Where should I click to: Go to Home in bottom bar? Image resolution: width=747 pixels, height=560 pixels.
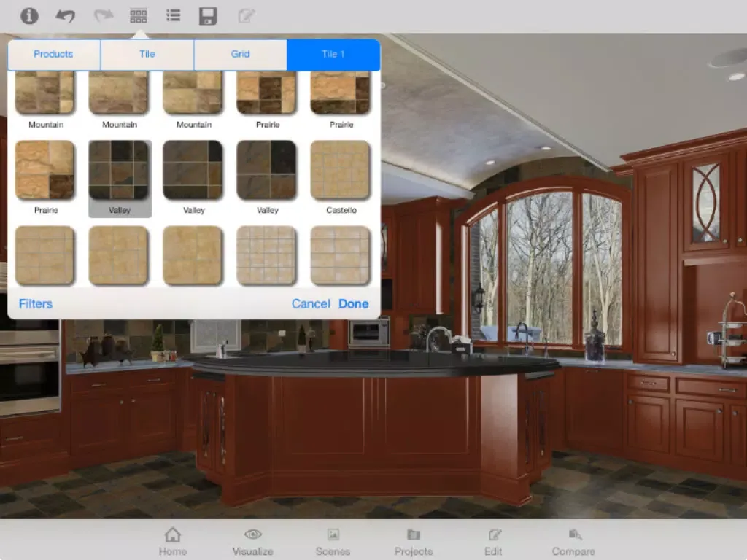[x=172, y=542]
